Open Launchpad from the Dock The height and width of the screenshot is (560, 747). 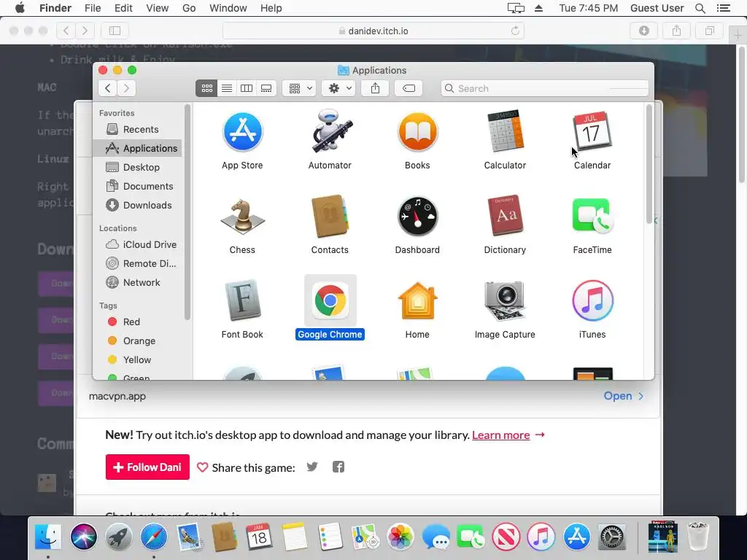point(119,537)
